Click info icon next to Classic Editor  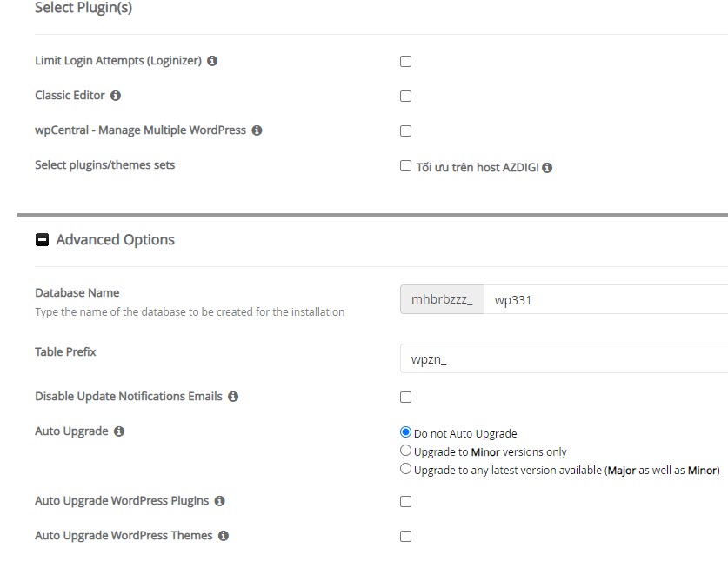116,96
